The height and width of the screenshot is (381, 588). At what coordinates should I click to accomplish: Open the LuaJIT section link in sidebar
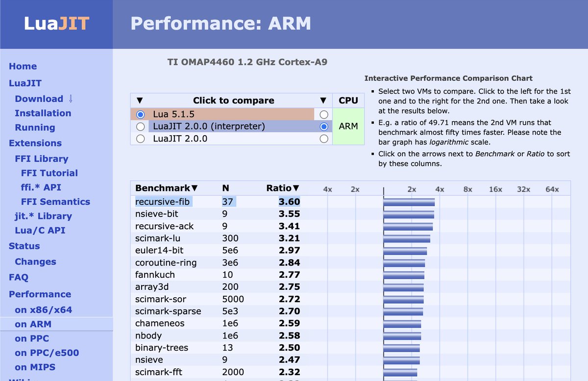pyautogui.click(x=25, y=83)
